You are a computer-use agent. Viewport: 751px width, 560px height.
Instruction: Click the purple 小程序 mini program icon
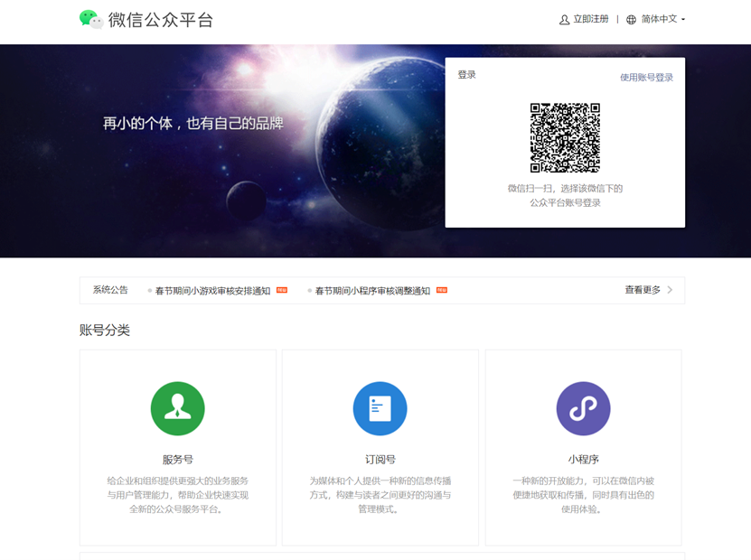point(584,408)
